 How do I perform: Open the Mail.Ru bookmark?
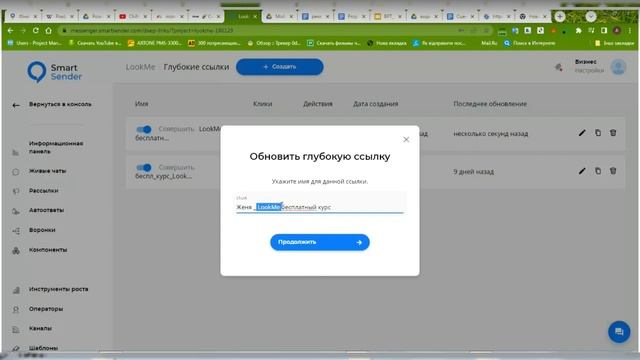[x=489, y=43]
